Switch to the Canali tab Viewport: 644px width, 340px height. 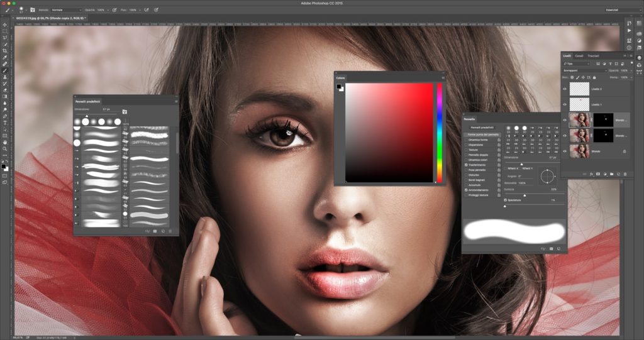[x=579, y=56]
